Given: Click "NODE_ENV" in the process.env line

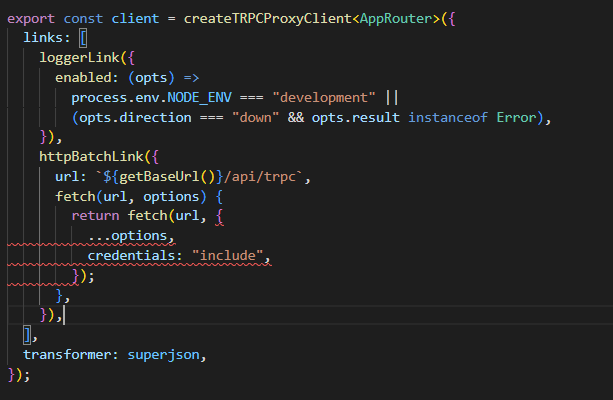Looking at the screenshot, I should pos(199,97).
